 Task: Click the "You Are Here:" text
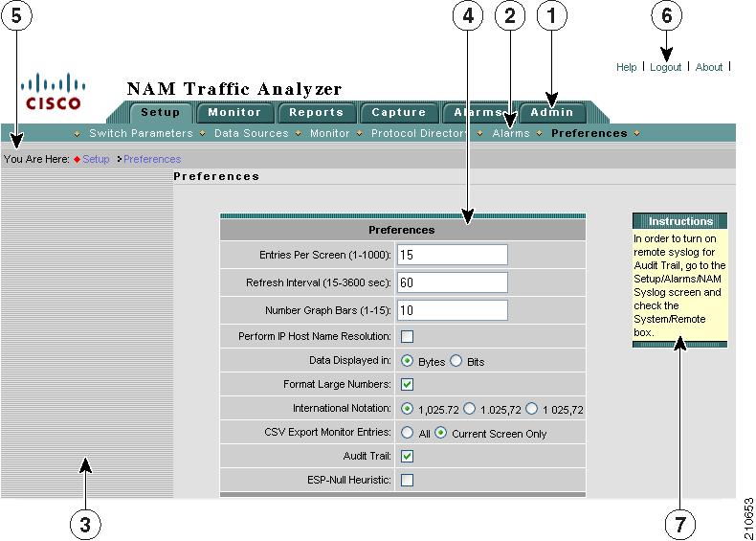point(36,159)
